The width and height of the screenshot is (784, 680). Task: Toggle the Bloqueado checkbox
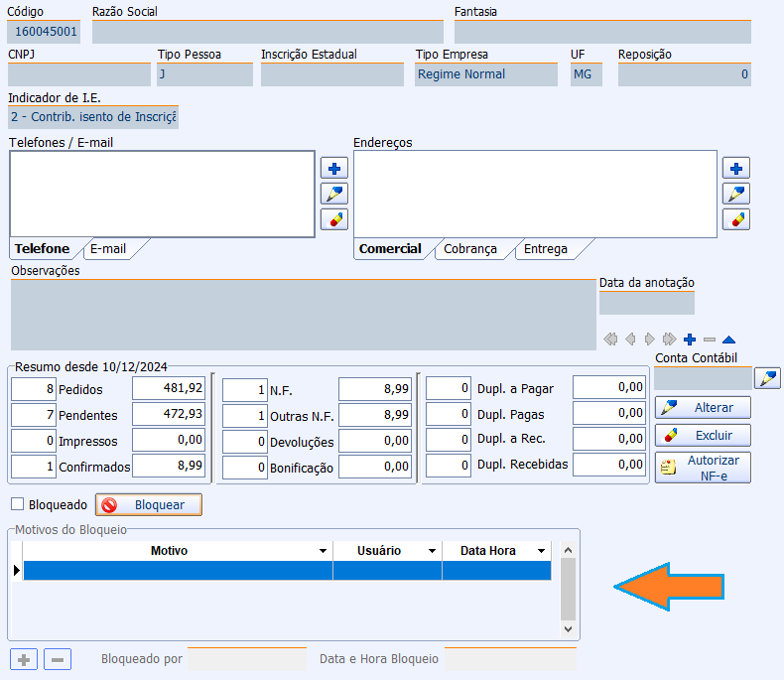coord(17,504)
